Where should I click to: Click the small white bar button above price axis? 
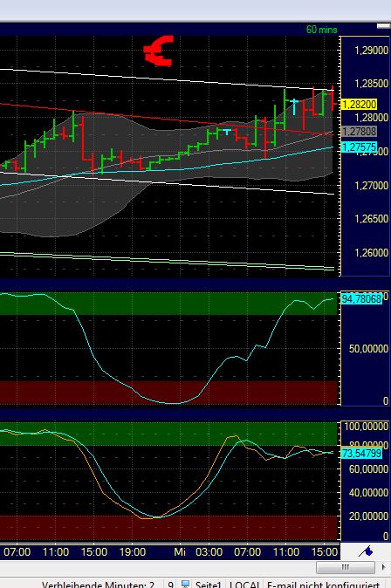[x=383, y=26]
